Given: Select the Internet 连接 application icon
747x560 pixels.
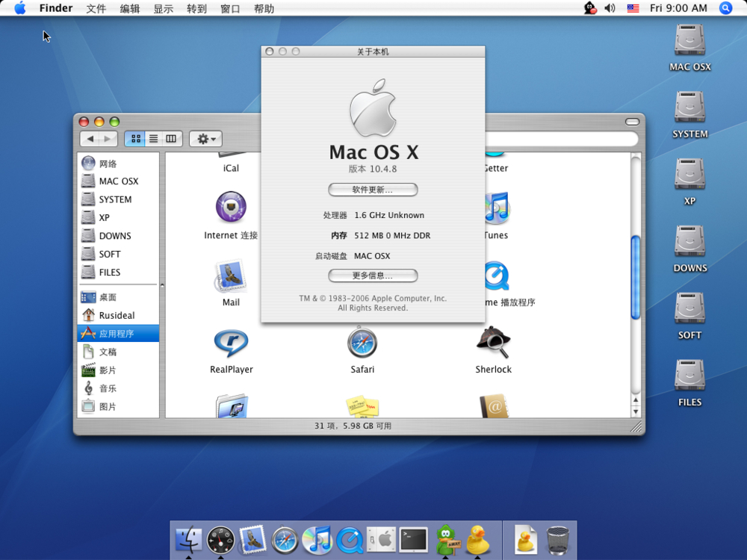Looking at the screenshot, I should [231, 216].
